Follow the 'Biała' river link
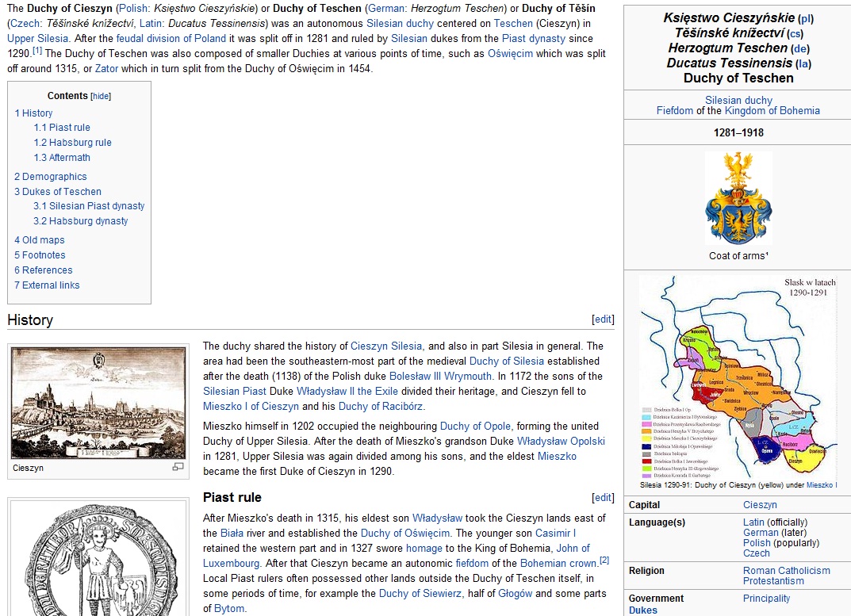Image resolution: width=851 pixels, height=616 pixels. (x=232, y=534)
